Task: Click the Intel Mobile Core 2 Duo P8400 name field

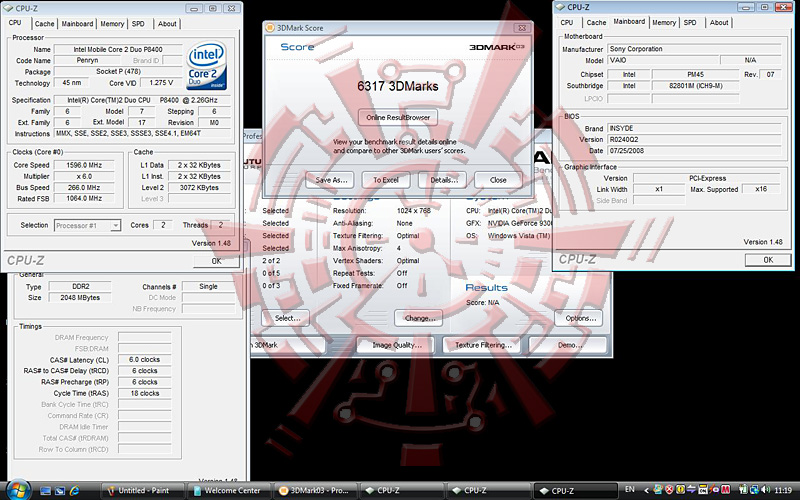Action: [x=118, y=49]
